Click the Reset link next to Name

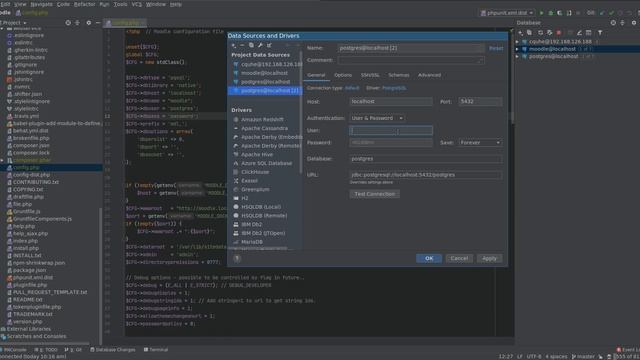click(x=496, y=48)
